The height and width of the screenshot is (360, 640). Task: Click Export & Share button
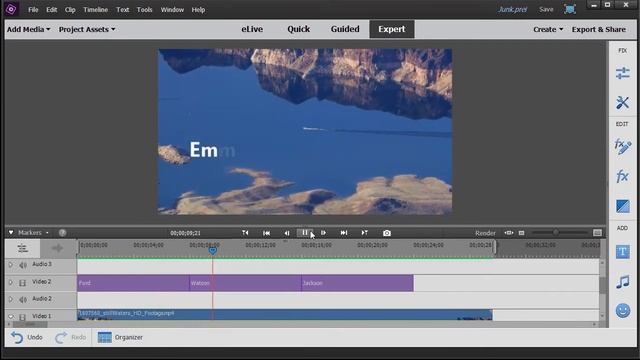point(598,29)
